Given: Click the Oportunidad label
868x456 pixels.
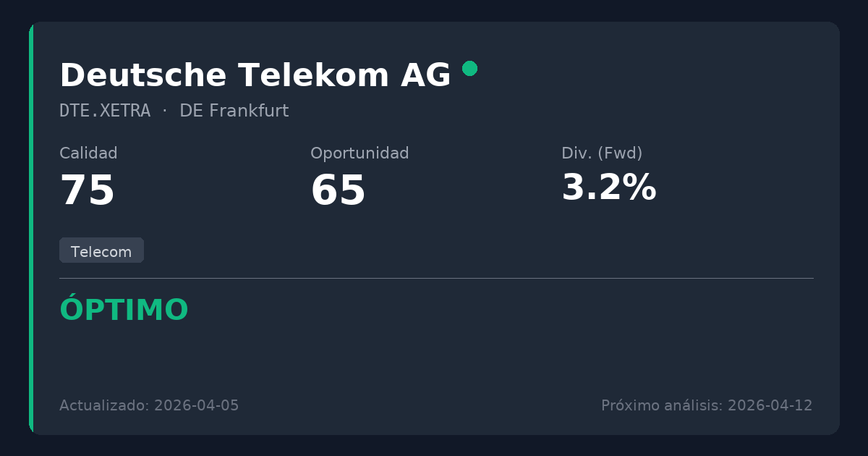Looking at the screenshot, I should [x=359, y=153].
